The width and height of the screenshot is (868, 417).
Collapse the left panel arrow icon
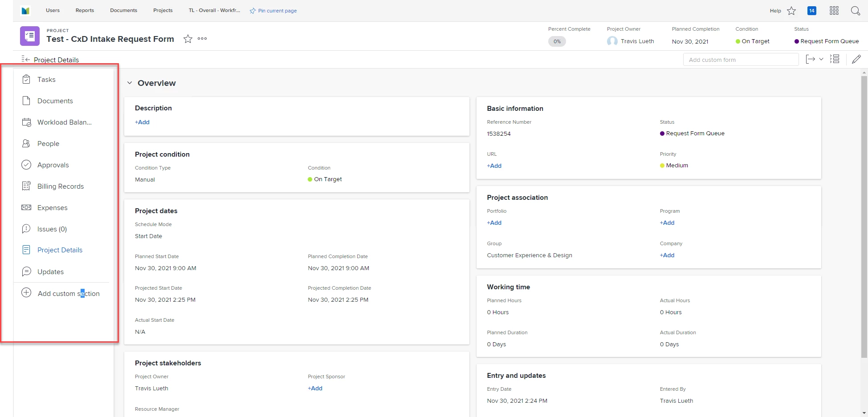pyautogui.click(x=25, y=59)
